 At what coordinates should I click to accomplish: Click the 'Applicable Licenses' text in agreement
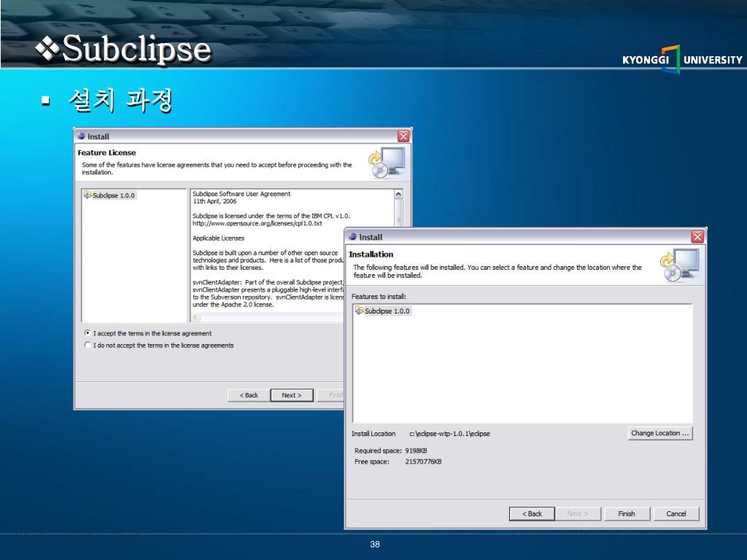(218, 238)
